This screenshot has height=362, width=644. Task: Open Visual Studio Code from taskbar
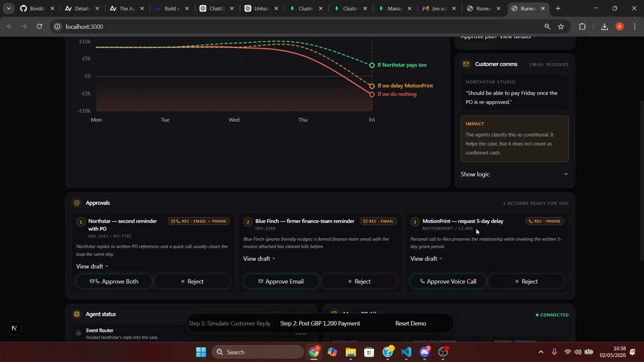coord(406,352)
